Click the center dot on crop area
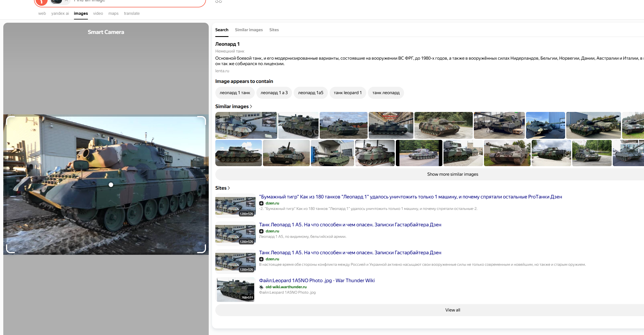 111,185
